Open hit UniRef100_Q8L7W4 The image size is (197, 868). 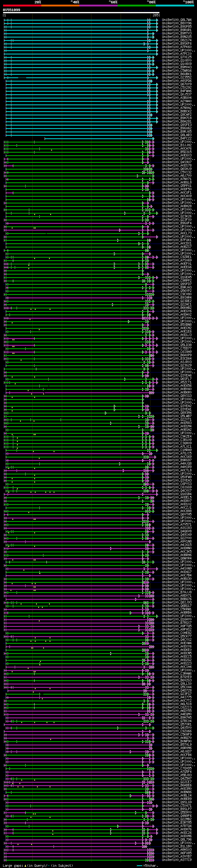point(177,20)
